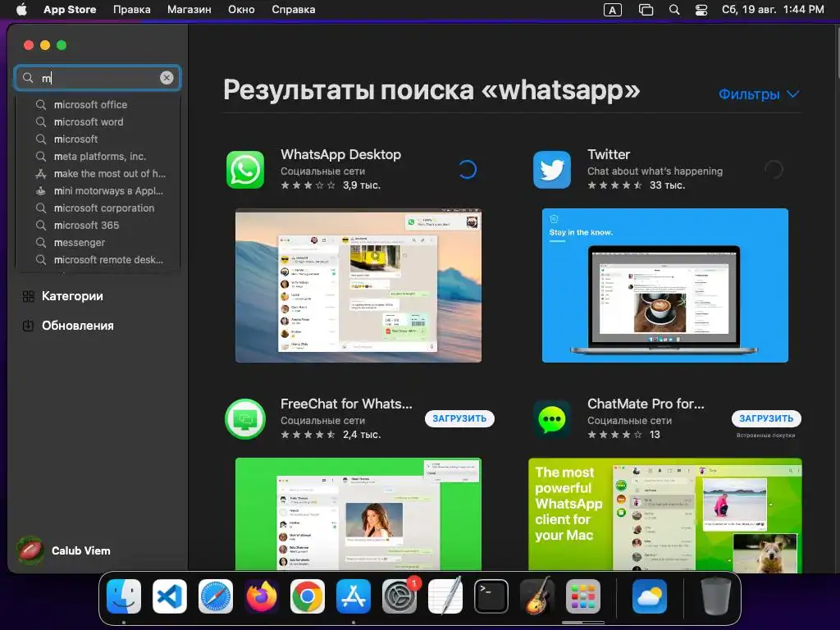Viewport: 840px width, 630px height.
Task: Open TextEdit from the dock
Action: pos(445,596)
